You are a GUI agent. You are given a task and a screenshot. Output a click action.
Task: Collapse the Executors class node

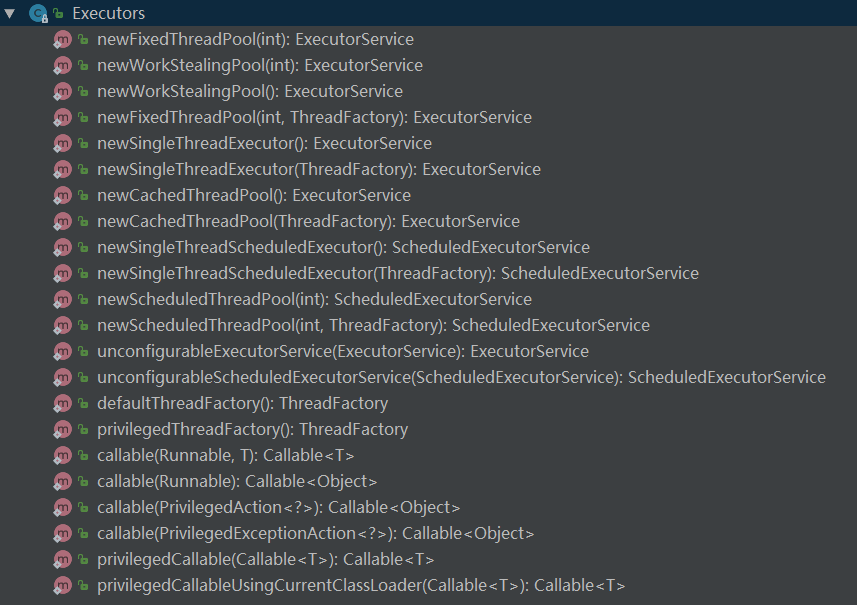pos(10,13)
